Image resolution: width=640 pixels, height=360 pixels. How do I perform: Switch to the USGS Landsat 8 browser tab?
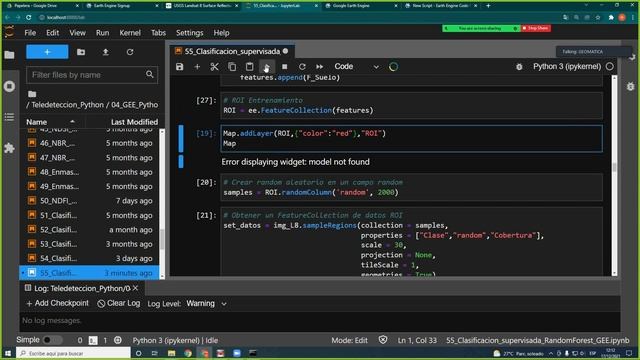click(x=202, y=6)
